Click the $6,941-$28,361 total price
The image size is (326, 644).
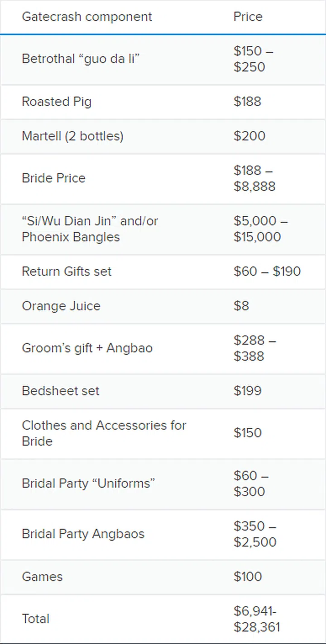pos(257,619)
